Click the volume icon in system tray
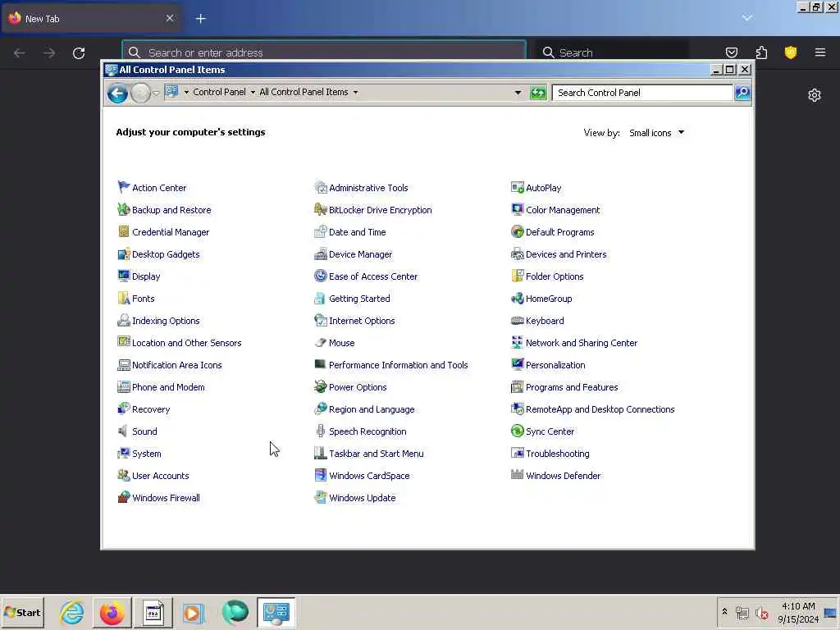 761,612
